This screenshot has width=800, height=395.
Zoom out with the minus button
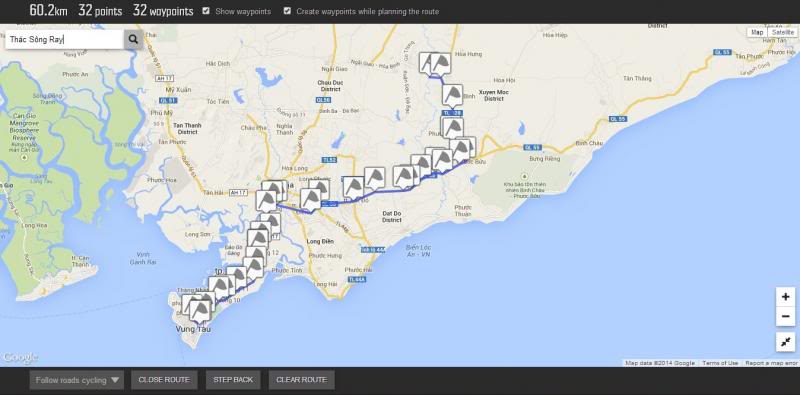(785, 316)
